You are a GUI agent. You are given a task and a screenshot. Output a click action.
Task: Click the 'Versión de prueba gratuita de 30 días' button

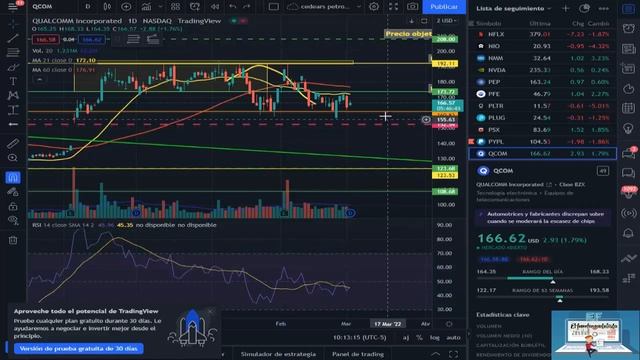79,348
